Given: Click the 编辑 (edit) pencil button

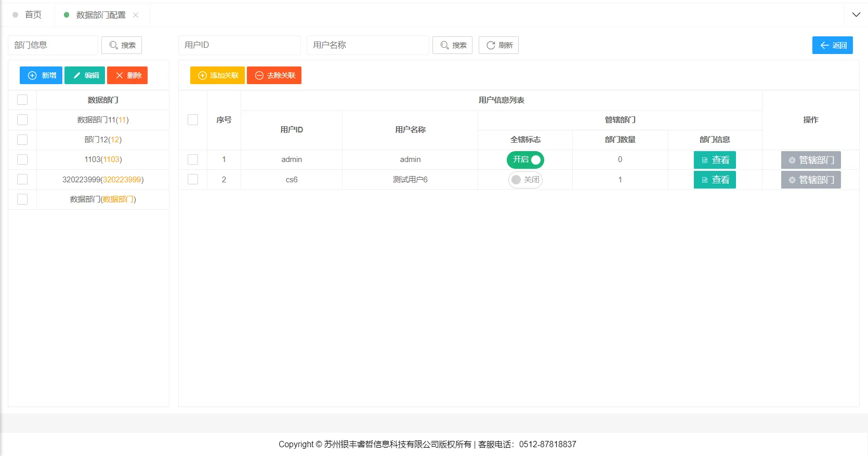Looking at the screenshot, I should click(85, 75).
